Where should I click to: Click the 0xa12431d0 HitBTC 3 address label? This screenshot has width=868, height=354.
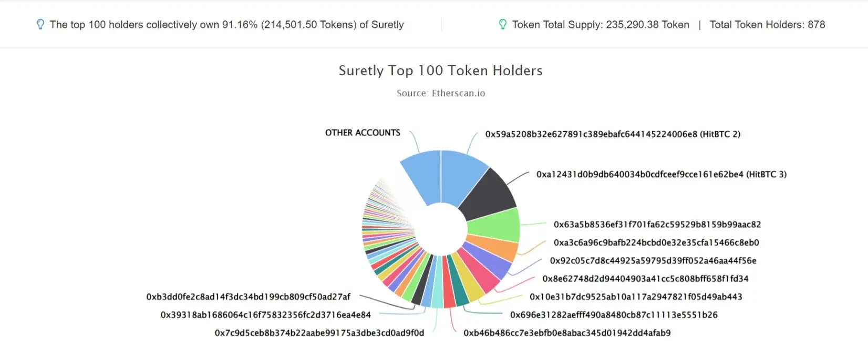tap(662, 174)
